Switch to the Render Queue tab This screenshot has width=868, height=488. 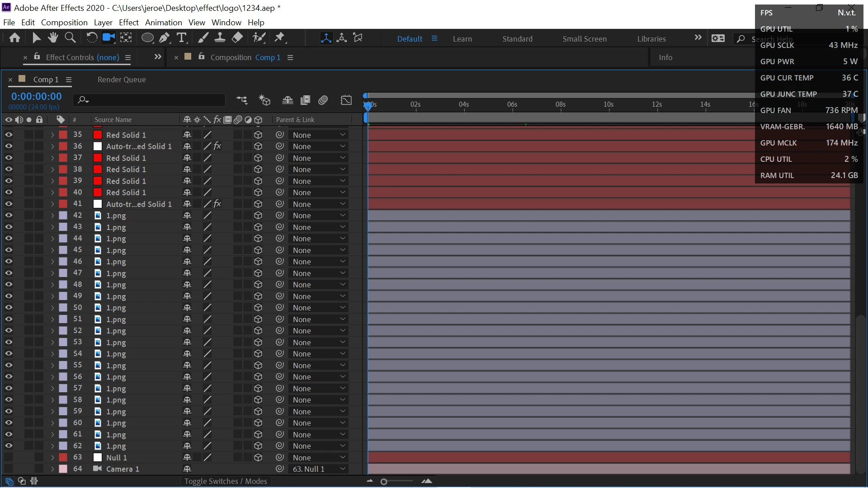pos(122,80)
